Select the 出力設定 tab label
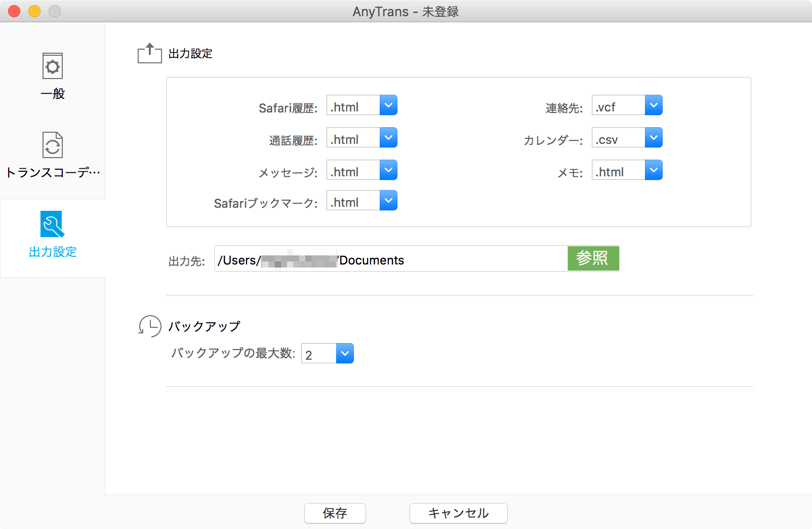The image size is (812, 529). point(53,252)
